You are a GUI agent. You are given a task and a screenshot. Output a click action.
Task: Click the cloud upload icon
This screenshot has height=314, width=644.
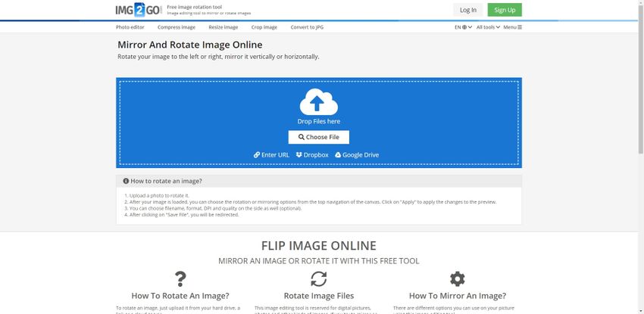point(318,101)
